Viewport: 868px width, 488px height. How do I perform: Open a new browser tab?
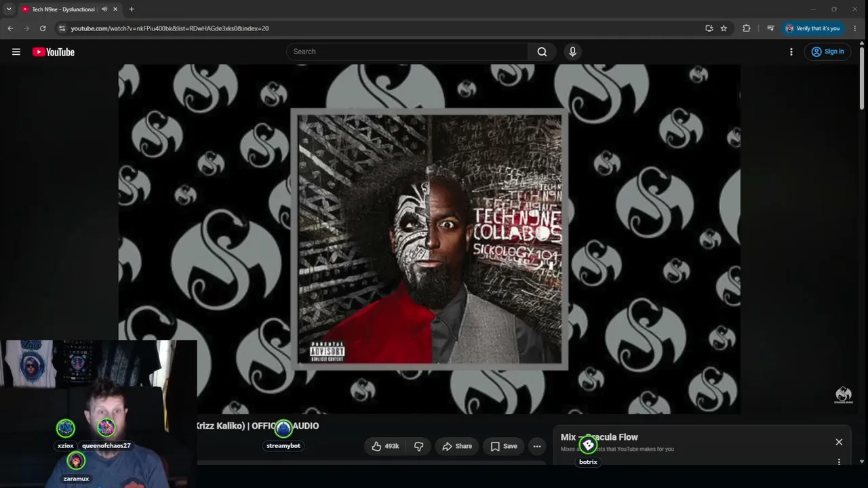tap(132, 9)
